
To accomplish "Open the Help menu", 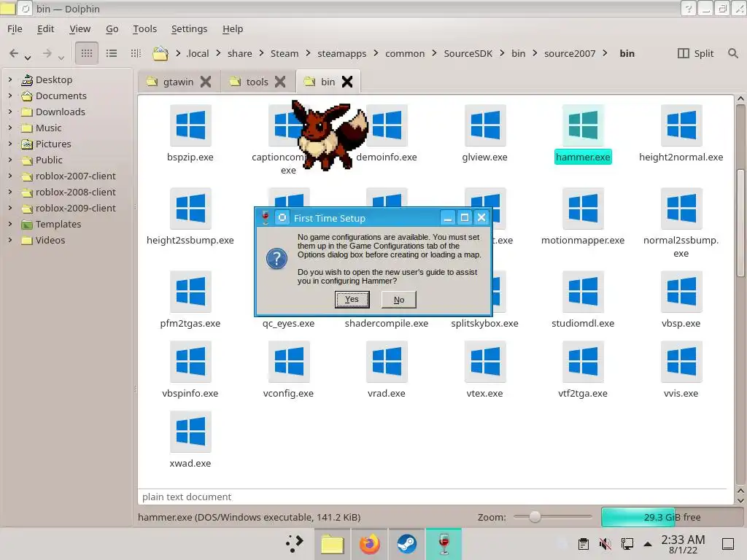I will click(233, 28).
